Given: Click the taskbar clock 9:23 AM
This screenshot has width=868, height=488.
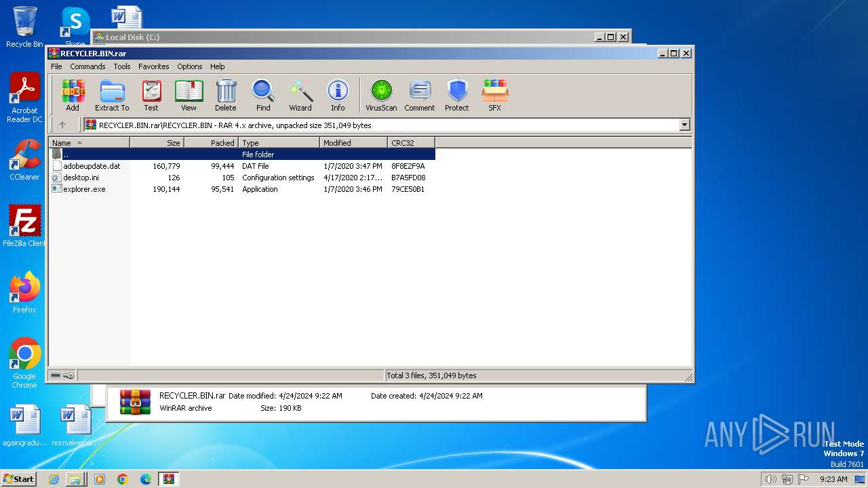Looking at the screenshot, I should pos(833,479).
